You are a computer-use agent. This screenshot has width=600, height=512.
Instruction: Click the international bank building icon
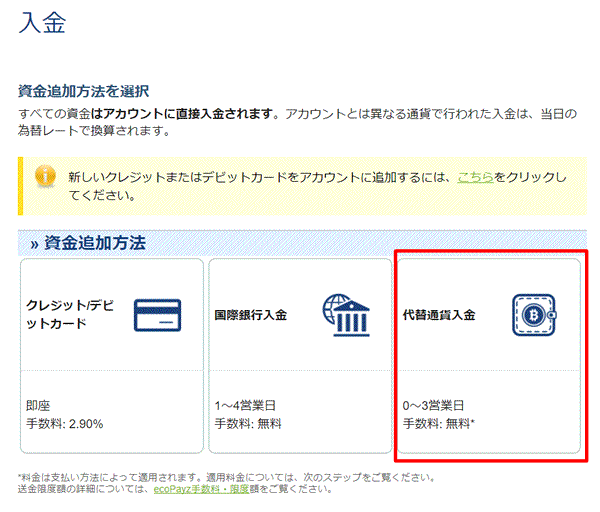(346, 315)
